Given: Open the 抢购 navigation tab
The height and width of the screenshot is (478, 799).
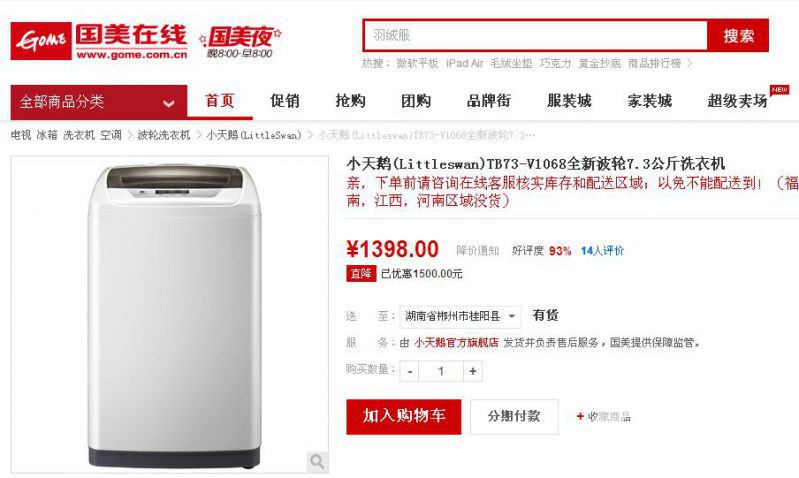Looking at the screenshot, I should click(351, 101).
